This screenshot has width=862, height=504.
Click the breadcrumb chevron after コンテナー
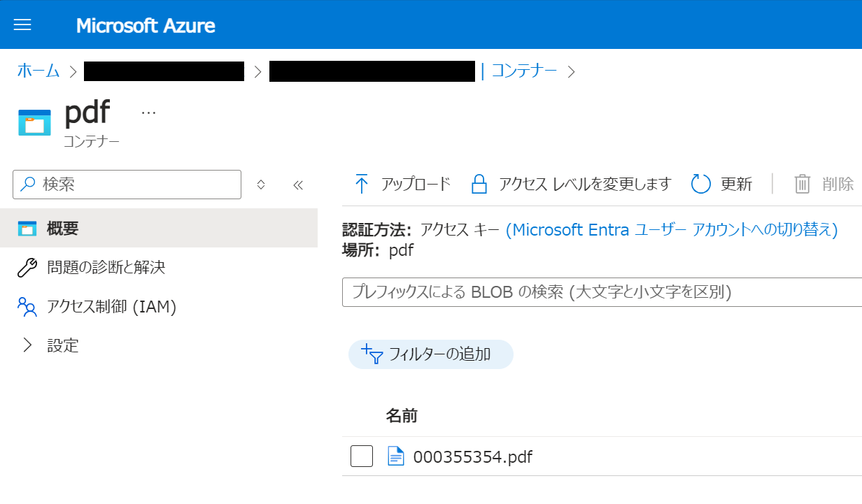coord(571,71)
